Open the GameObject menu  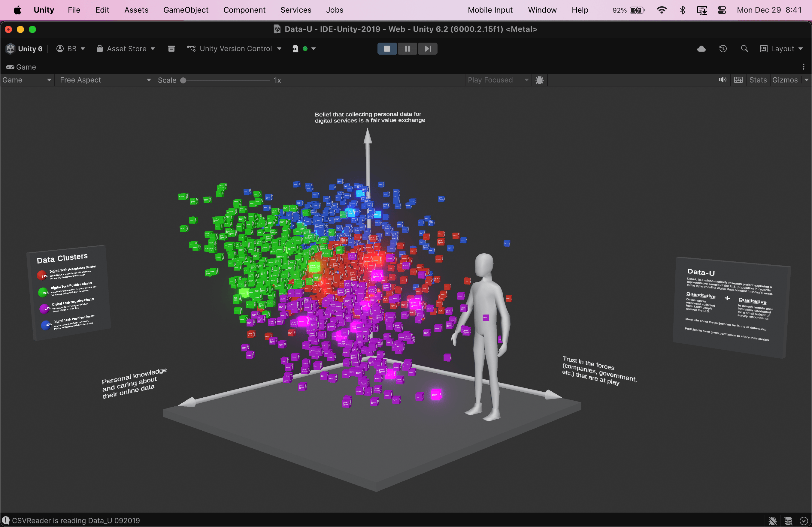pos(186,10)
